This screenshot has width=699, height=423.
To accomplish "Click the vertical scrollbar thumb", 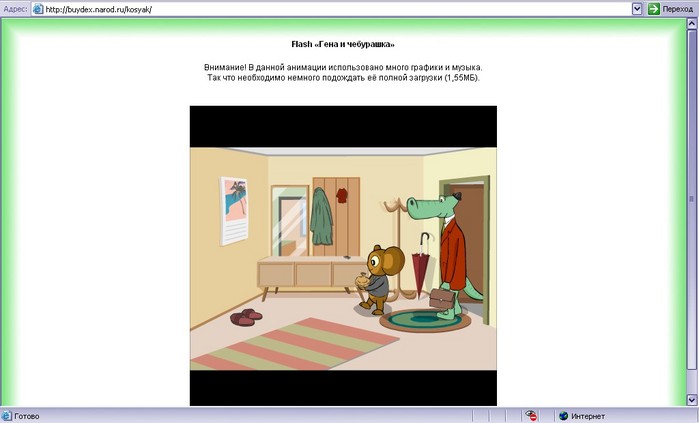I will [691, 199].
